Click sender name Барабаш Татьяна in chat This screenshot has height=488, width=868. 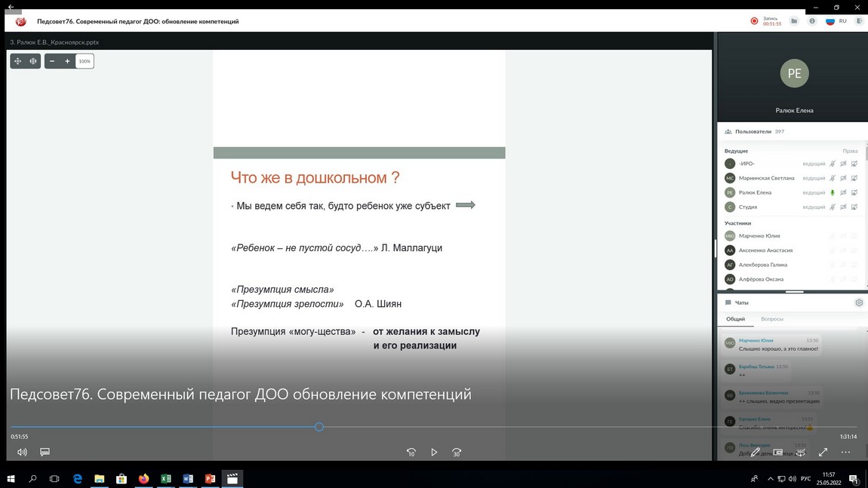pos(756,367)
